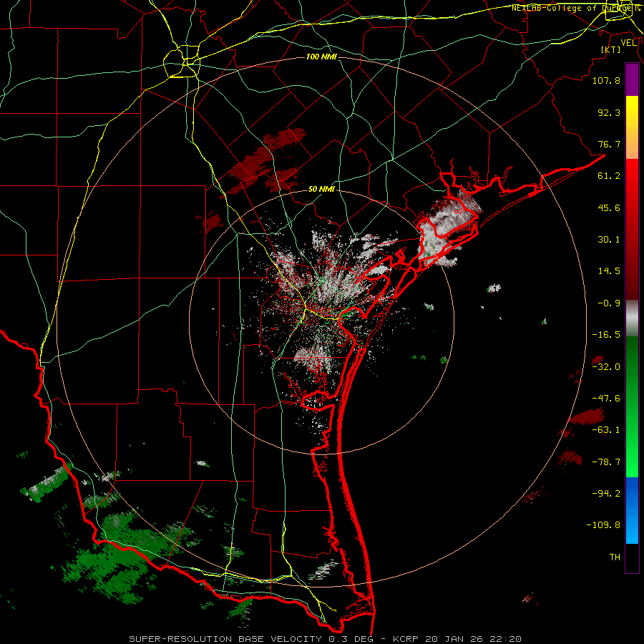Click the TH legend label
Viewport: 644px width, 644px height.
(x=615, y=557)
